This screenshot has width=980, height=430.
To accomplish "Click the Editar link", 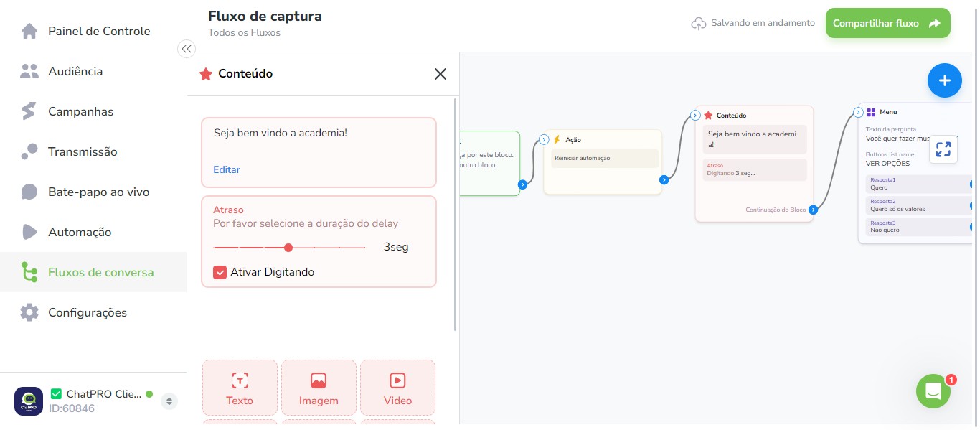I will click(x=227, y=169).
